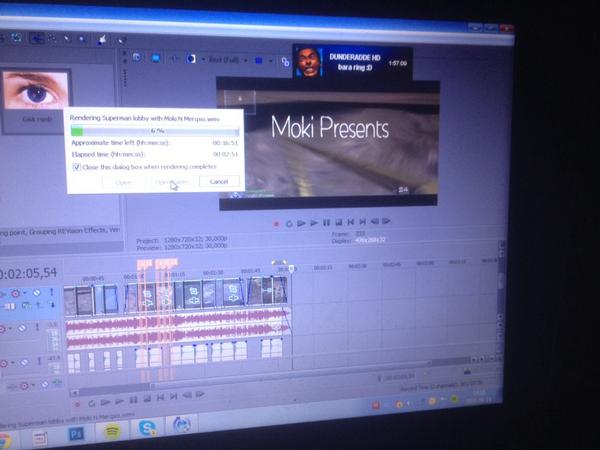Open Google Chrome from the taskbar

tap(5, 441)
